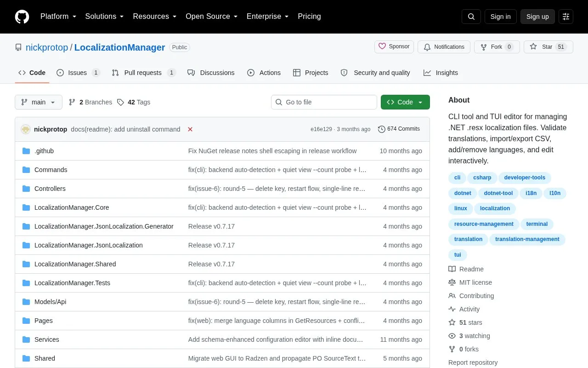Open appearance settings icon in header
Screen dimensions: 588x368
pos(566,17)
